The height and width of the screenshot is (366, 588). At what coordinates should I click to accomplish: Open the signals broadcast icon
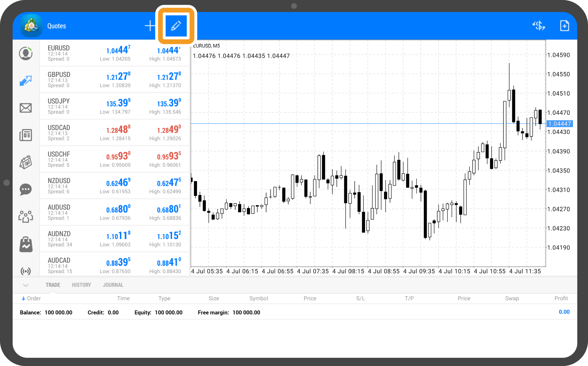coord(26,271)
